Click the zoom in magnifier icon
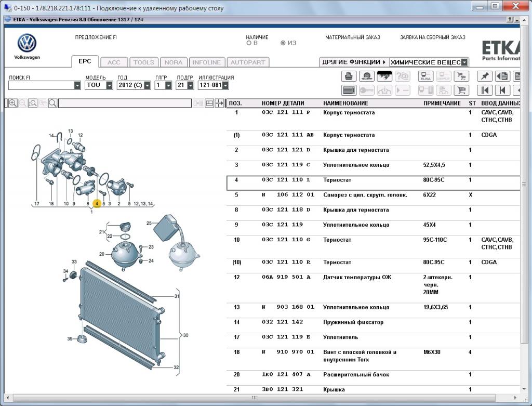The width and height of the screenshot is (532, 406). click(x=13, y=103)
